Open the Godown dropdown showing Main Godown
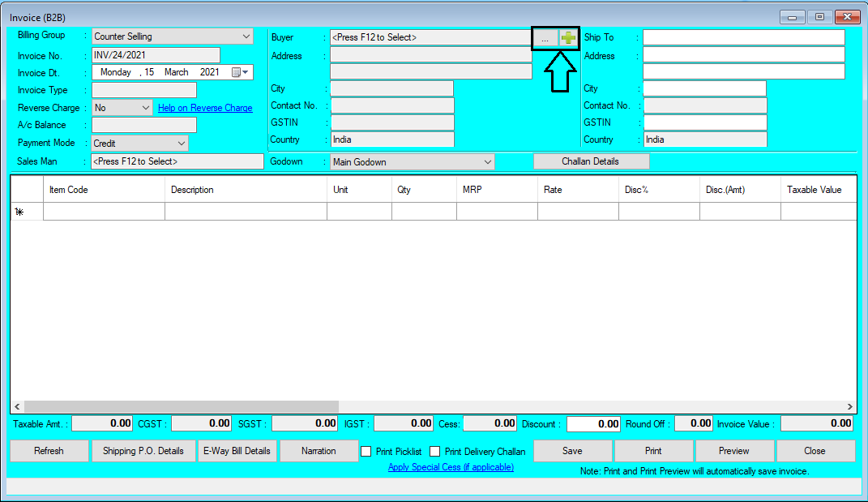This screenshot has height=502, width=868. click(x=488, y=161)
